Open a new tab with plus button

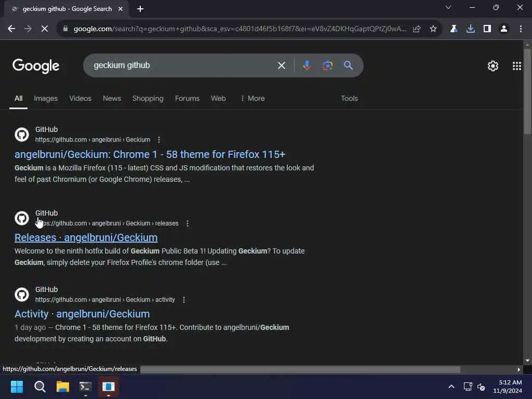(140, 9)
